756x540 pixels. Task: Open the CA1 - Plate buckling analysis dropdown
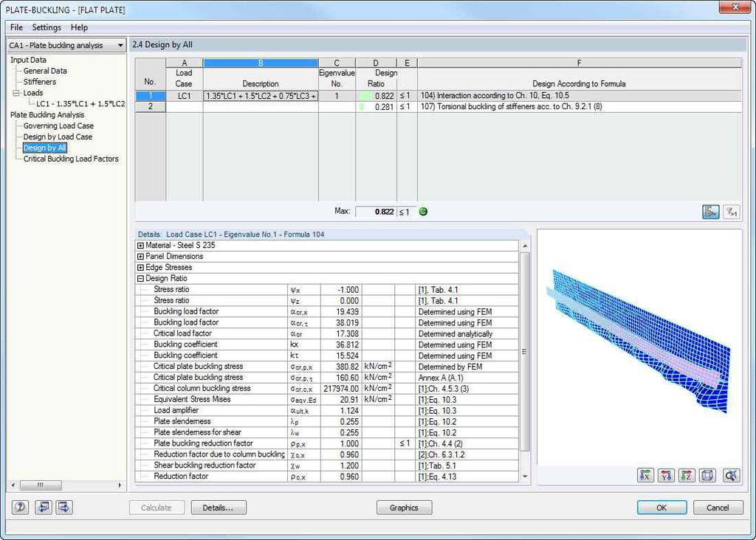click(x=66, y=45)
